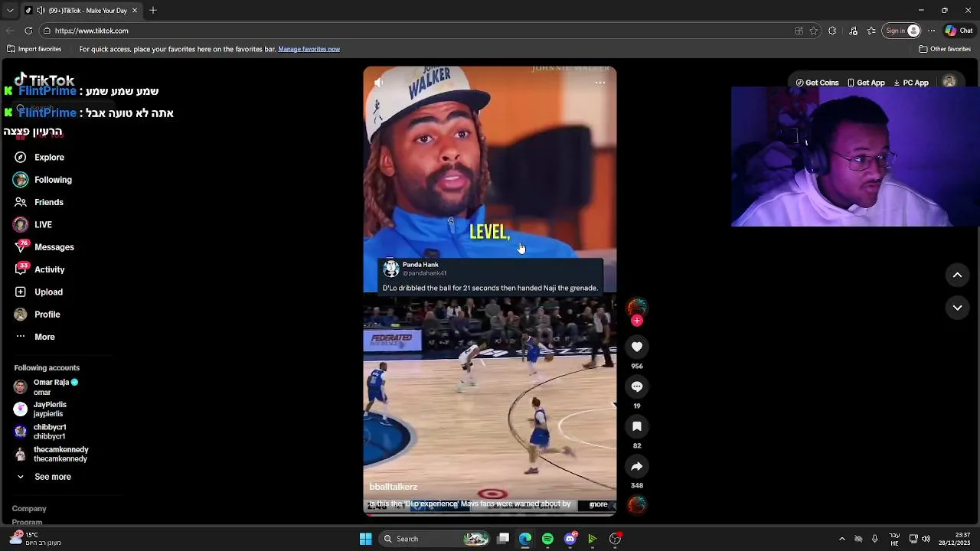This screenshot has height=551, width=980.
Task: Click the browser Sign in button
Action: click(x=901, y=31)
